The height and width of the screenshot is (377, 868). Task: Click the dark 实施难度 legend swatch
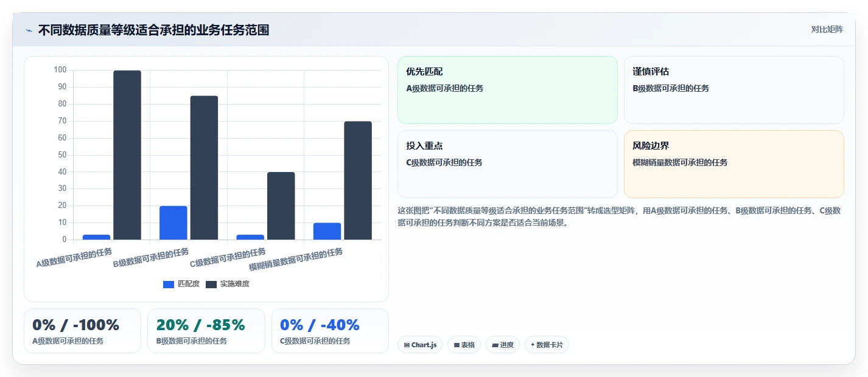pos(211,285)
